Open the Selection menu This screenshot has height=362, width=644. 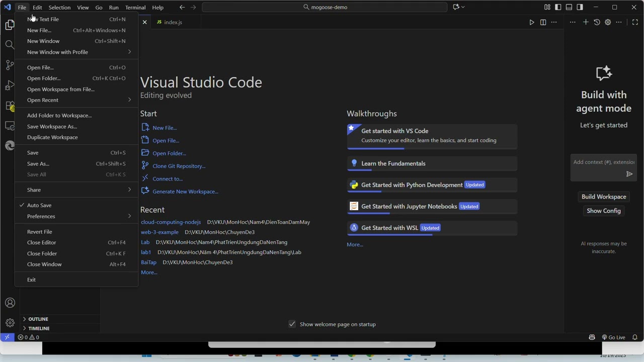(x=59, y=8)
